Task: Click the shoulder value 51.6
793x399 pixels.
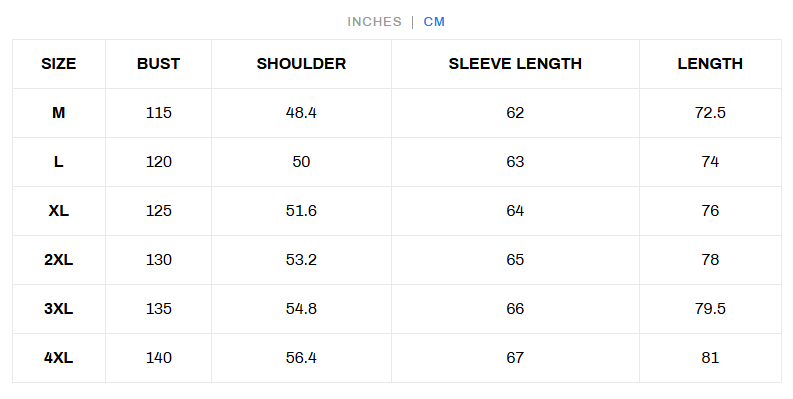Action: [301, 211]
